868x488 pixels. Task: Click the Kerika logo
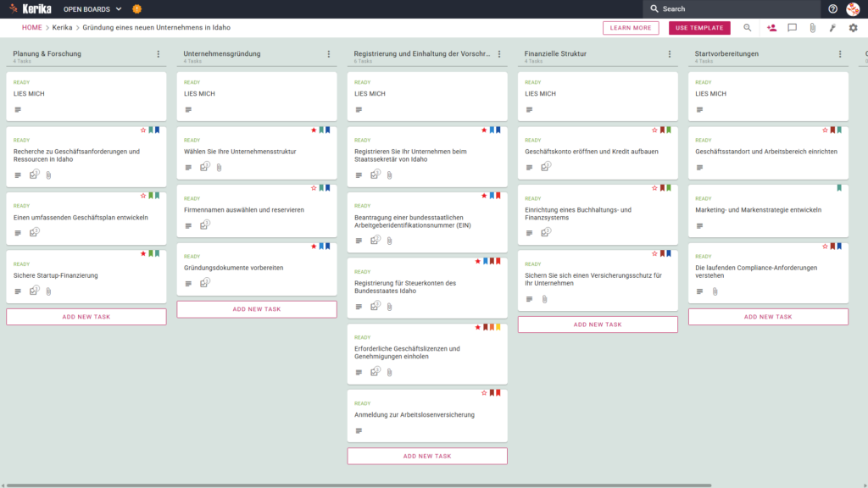pos(31,8)
